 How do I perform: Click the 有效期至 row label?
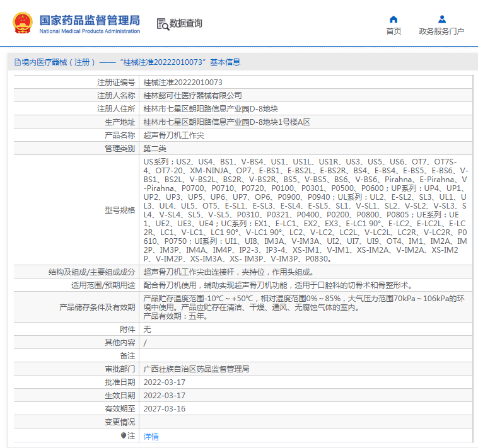pos(120,409)
